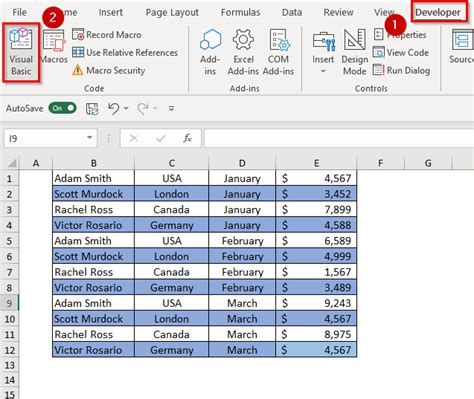This screenshot has width=474, height=399.
Task: Select Scott Murdock cell in row 2
Action: point(93,194)
